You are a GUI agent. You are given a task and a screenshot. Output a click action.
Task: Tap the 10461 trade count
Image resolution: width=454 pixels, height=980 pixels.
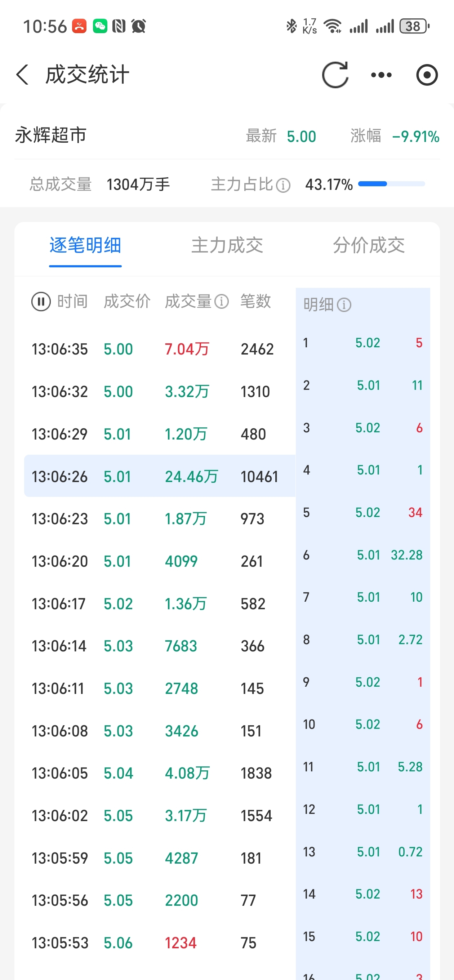click(x=259, y=477)
